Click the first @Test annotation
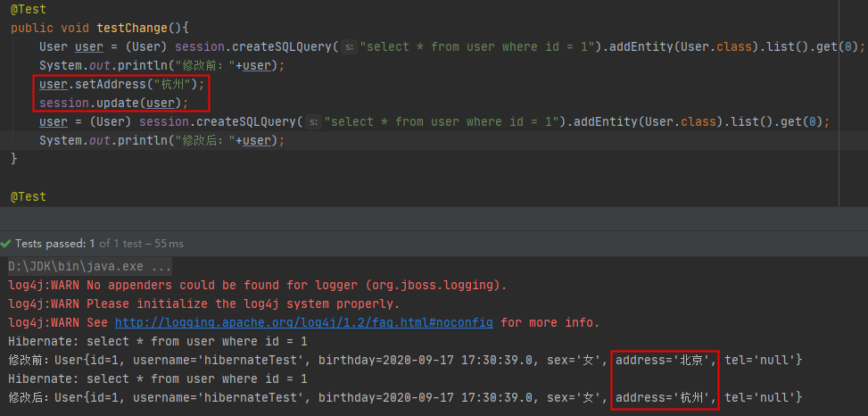The image size is (868, 416). pyautogui.click(x=28, y=9)
